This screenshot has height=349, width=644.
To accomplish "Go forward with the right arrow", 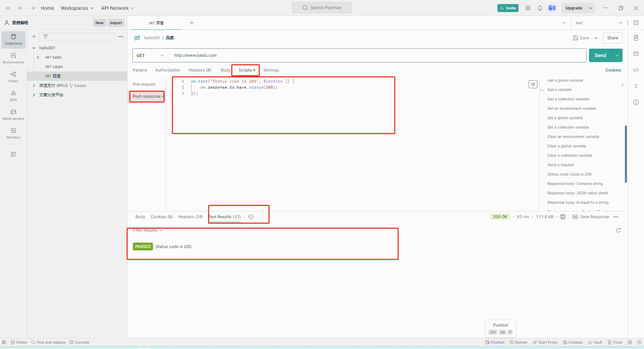I will (x=33, y=8).
